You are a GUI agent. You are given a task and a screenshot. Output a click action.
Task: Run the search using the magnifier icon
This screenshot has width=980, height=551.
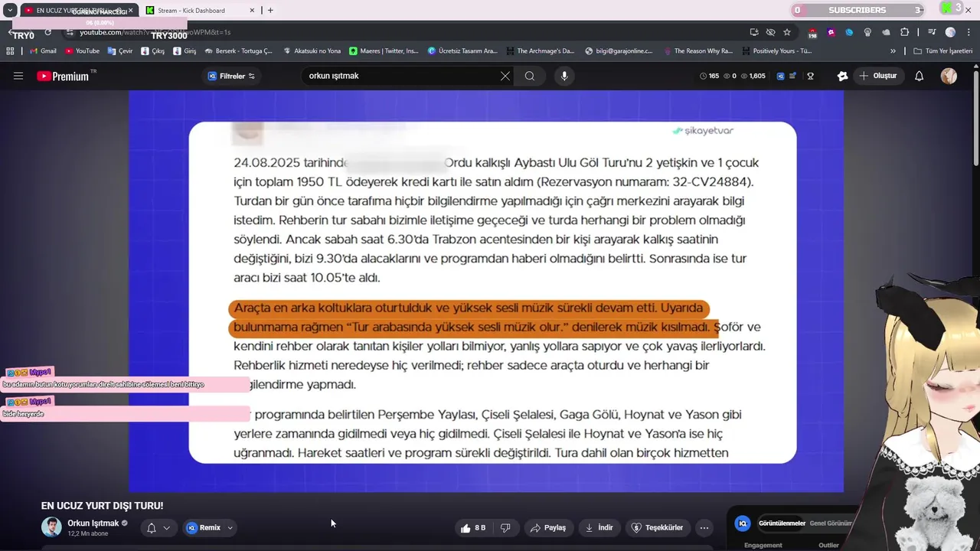point(530,76)
